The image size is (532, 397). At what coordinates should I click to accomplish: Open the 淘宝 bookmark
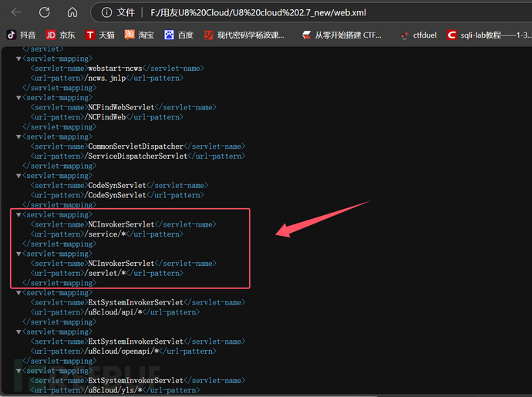point(139,35)
